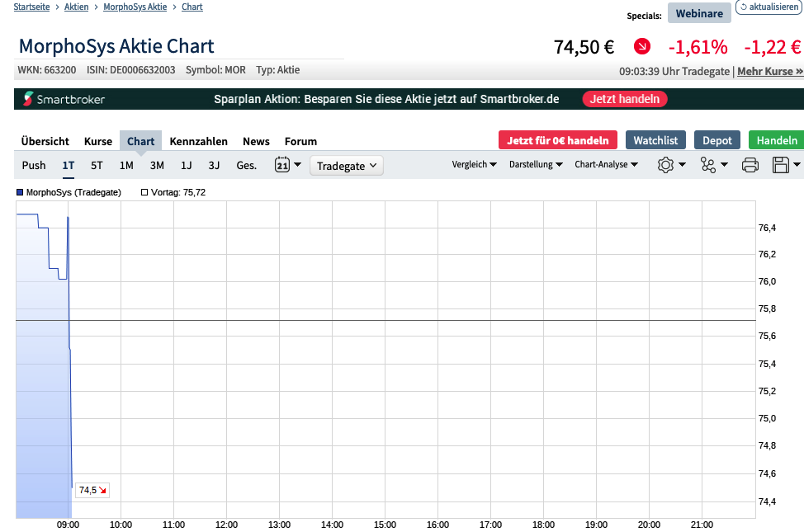Click the Jetzt für 0€ handeln button
804x532 pixels.
557,140
